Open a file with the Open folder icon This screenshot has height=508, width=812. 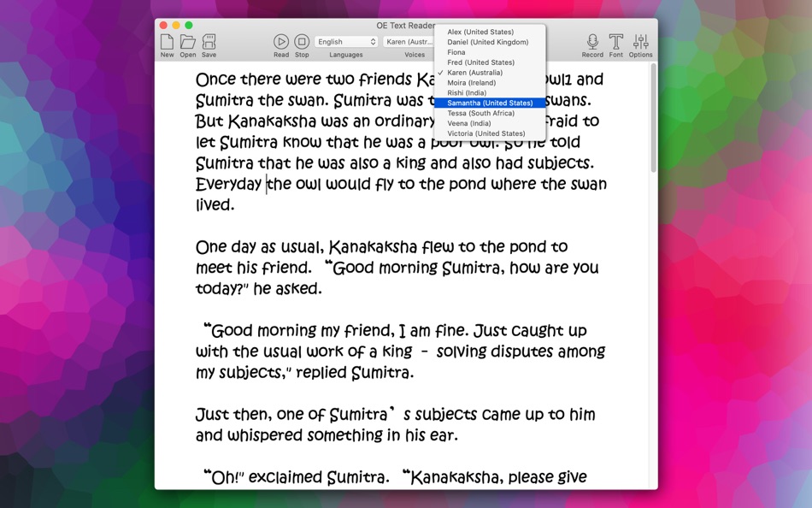(x=187, y=41)
